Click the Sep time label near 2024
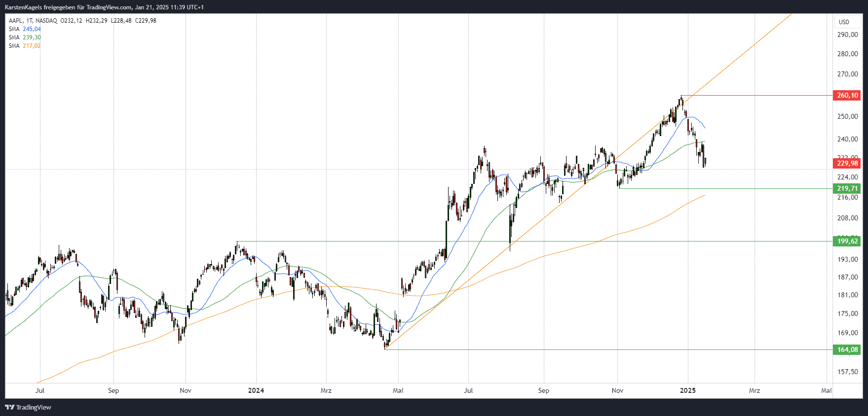The height and width of the screenshot is (416, 868). point(543,390)
